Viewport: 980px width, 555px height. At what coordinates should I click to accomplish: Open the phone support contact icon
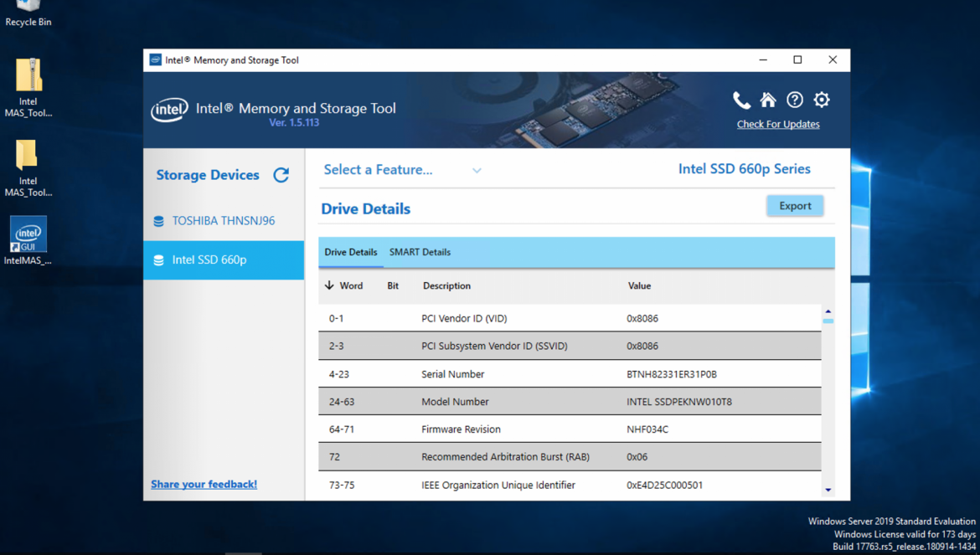tap(741, 100)
